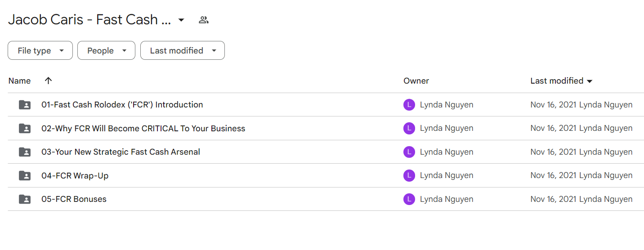Click the Jacob Caris - Fast Cash folder title
Screen dimensions: 644x250
pyautogui.click(x=89, y=20)
